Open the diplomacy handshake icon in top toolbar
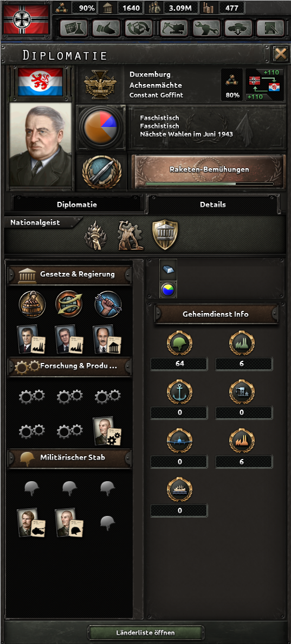This screenshot has width=291, height=644. pos(106,28)
